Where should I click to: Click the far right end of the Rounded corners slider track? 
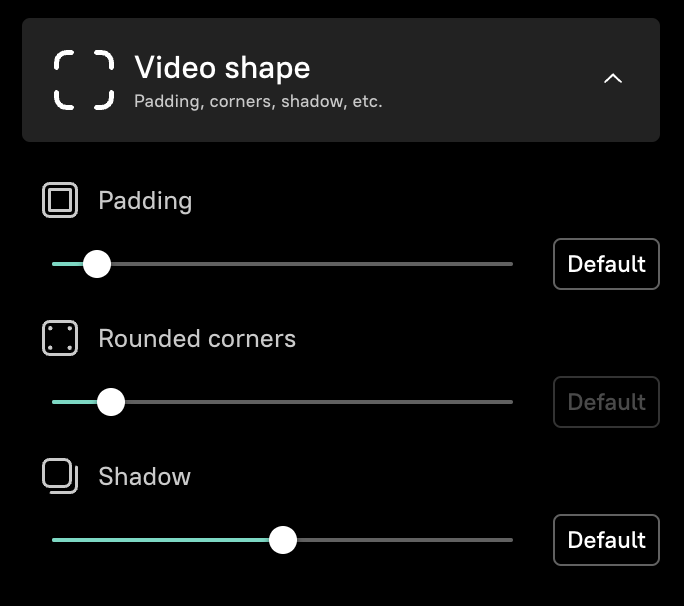pos(508,402)
